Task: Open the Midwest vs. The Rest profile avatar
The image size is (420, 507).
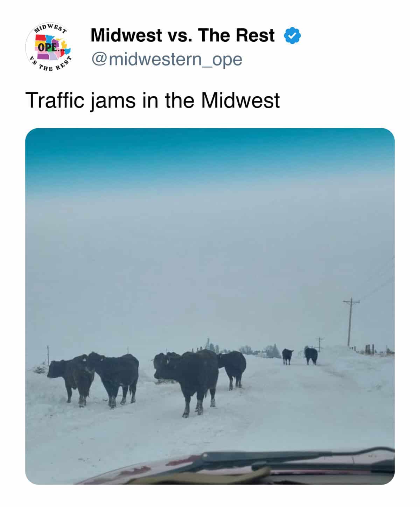Action: (x=48, y=47)
